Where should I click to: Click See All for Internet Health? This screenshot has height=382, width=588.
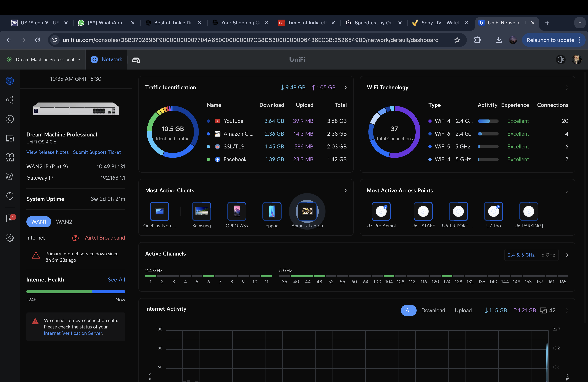(116, 279)
